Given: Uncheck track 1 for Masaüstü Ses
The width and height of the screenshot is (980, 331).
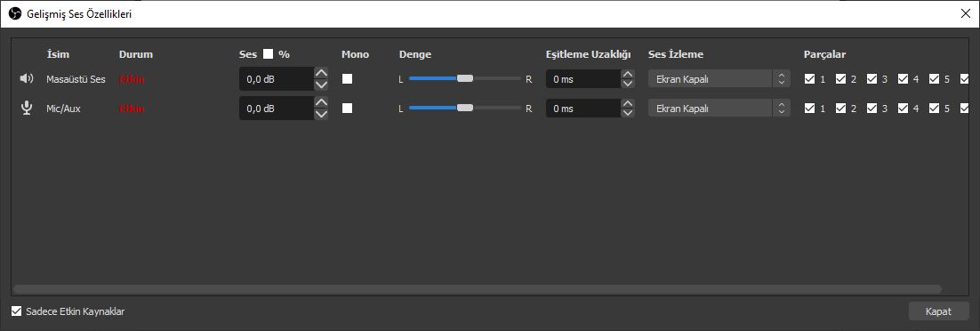Looking at the screenshot, I should (810, 79).
